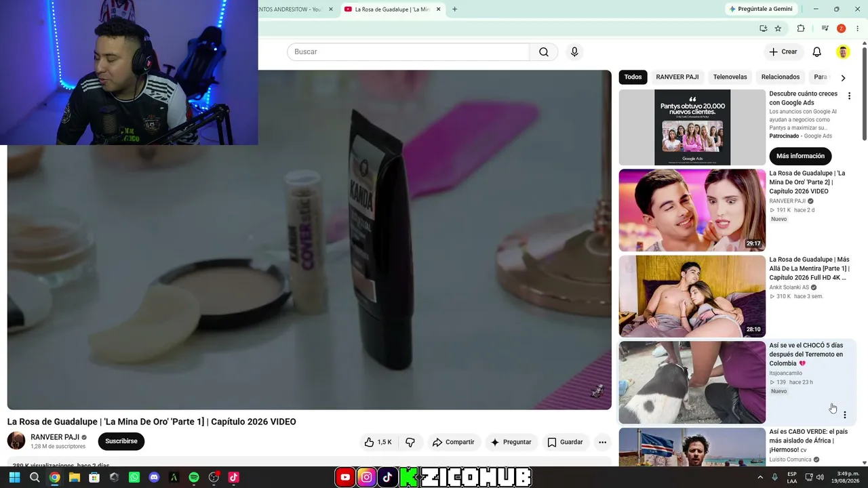Open the ESP LAA language switcher
The image size is (868, 488).
click(792, 477)
